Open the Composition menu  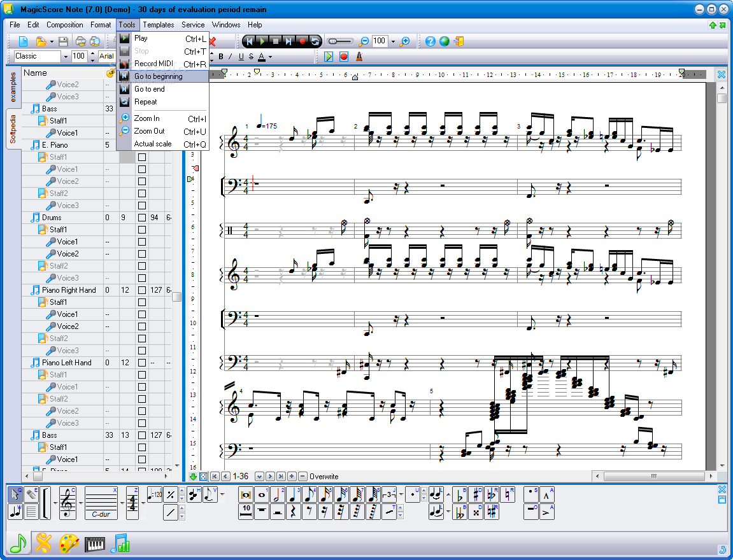[x=64, y=25]
